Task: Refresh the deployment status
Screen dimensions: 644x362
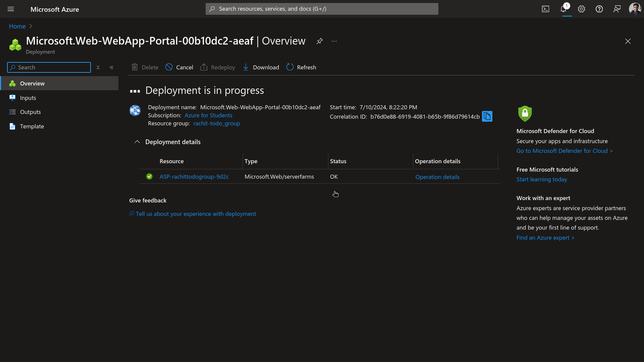Action: click(301, 67)
